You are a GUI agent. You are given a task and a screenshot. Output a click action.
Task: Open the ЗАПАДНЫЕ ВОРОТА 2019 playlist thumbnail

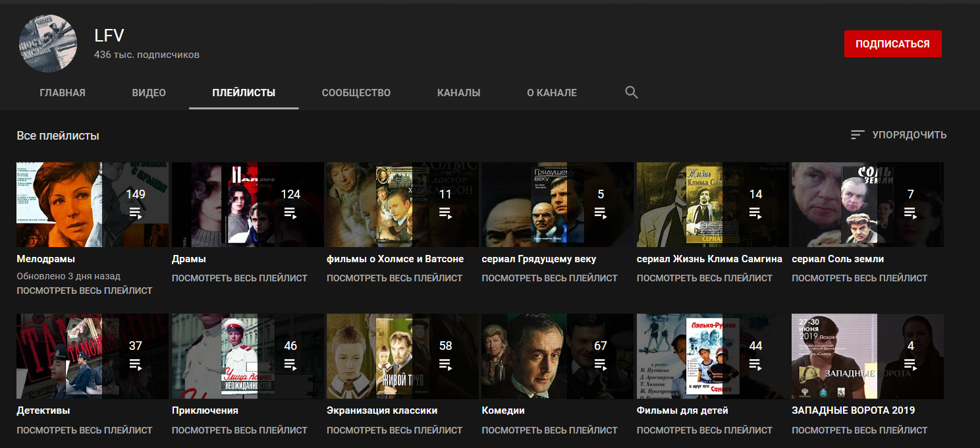[x=867, y=356]
